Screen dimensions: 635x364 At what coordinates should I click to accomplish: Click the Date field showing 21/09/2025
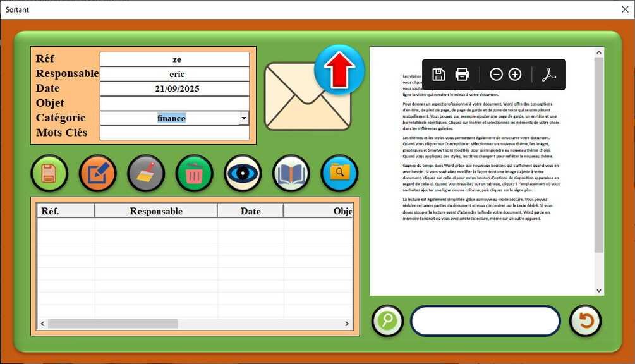pyautogui.click(x=174, y=88)
